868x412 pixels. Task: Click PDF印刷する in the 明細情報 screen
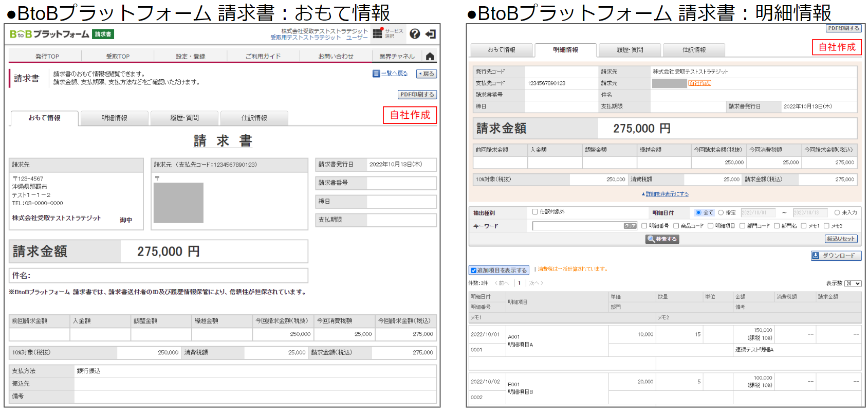pyautogui.click(x=843, y=28)
